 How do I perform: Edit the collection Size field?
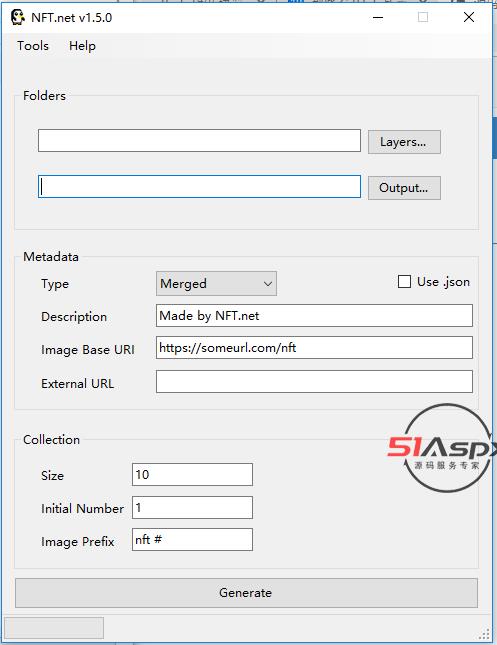pos(192,474)
